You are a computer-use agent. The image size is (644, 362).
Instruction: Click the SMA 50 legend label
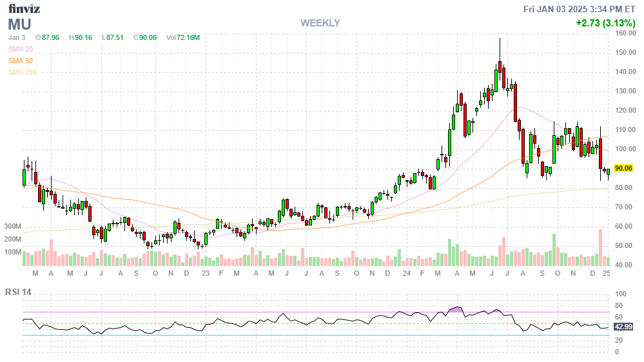point(21,61)
